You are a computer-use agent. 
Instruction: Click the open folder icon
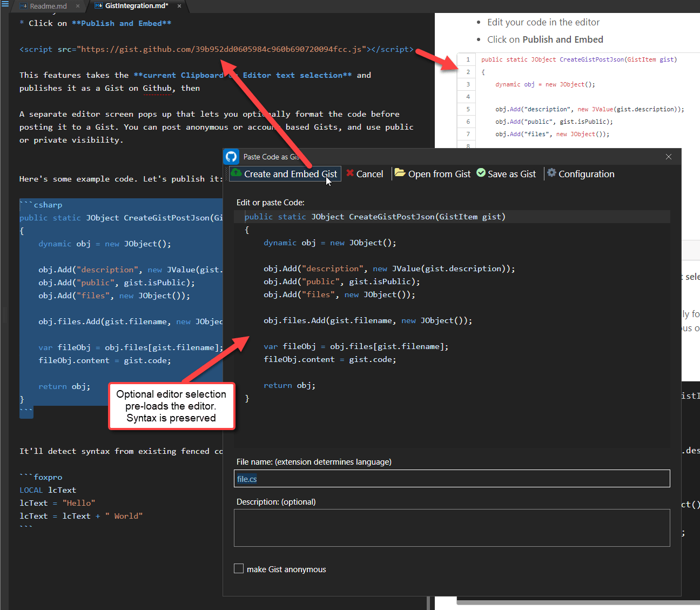[400, 173]
